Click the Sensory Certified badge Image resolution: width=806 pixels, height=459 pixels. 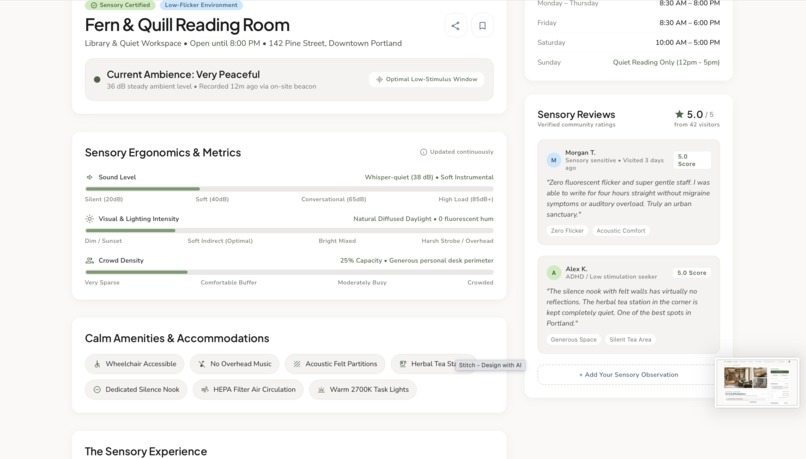[x=121, y=5]
